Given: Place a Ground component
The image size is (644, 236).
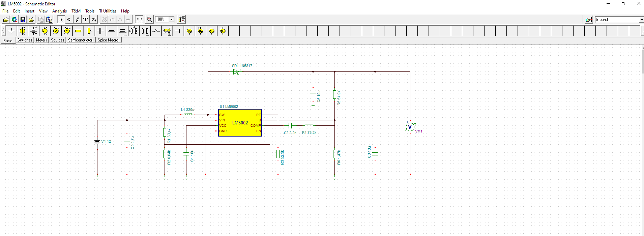Looking at the screenshot, I should tap(11, 31).
